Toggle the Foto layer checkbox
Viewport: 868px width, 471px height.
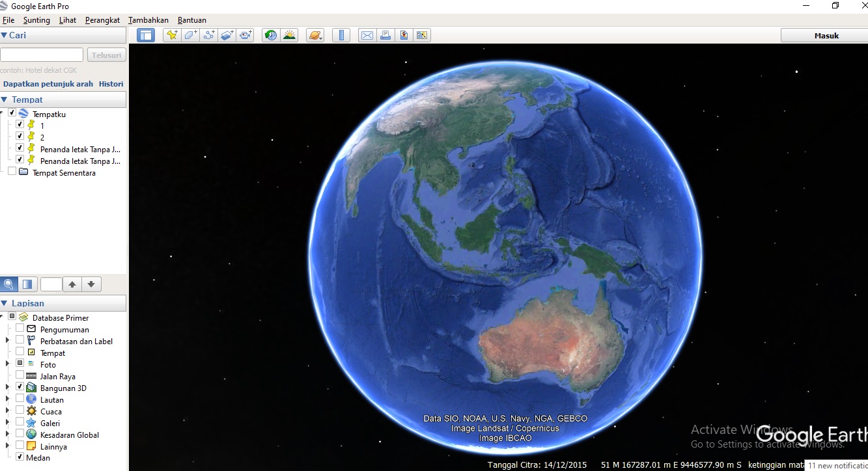click(20, 364)
